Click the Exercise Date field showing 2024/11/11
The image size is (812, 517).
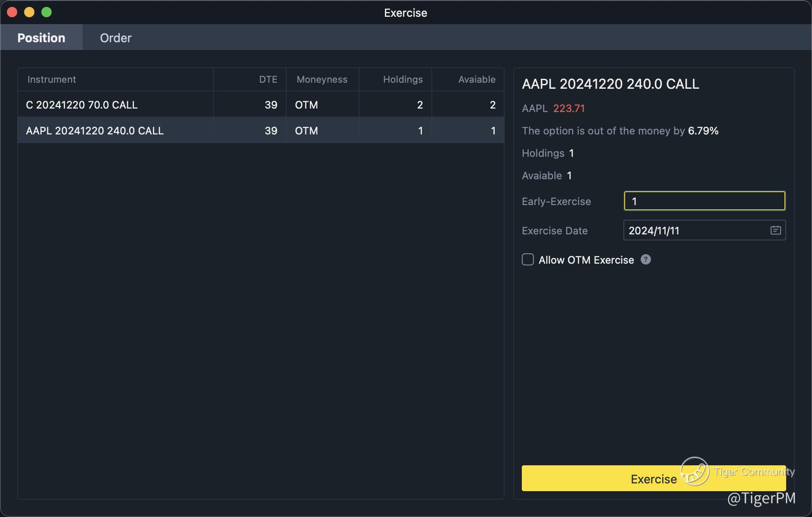coord(704,230)
